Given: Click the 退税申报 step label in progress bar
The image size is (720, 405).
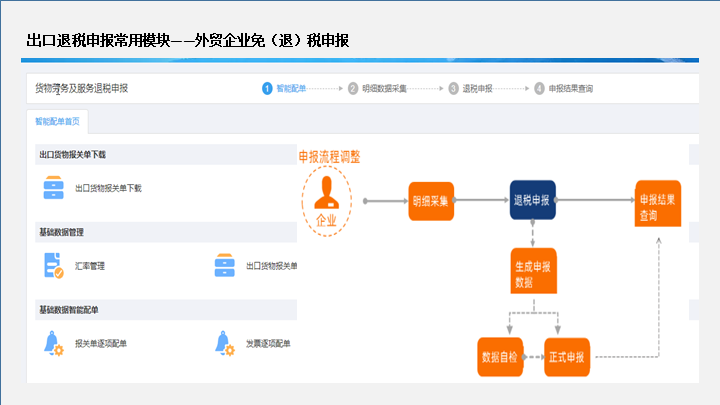Looking at the screenshot, I should [x=478, y=88].
